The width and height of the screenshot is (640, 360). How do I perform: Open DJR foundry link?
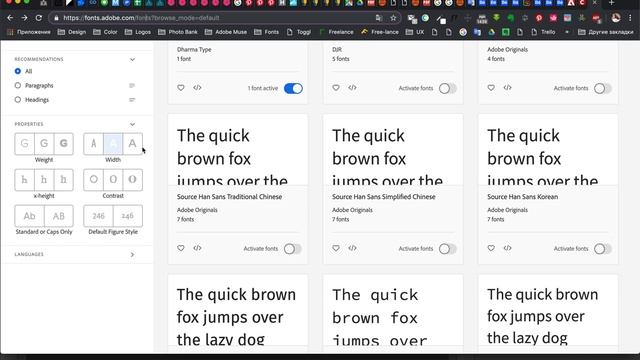coord(337,49)
